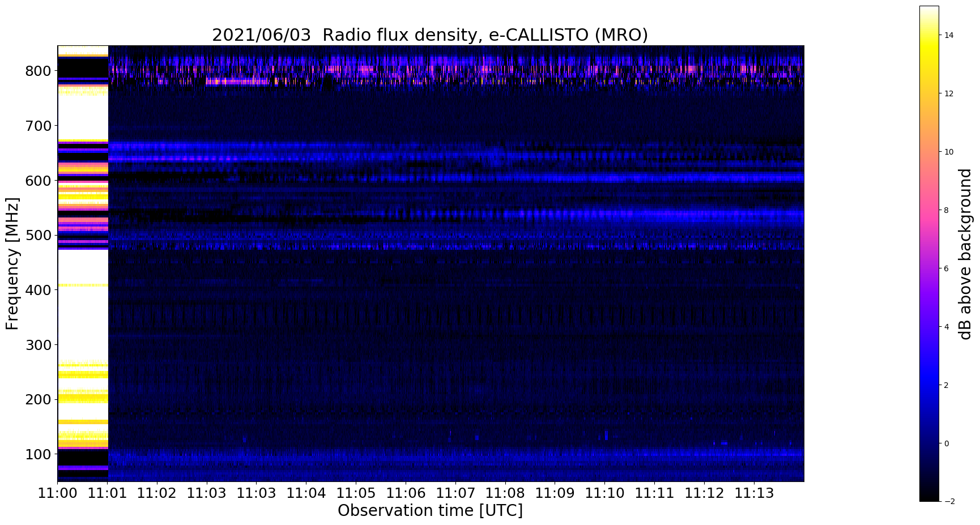Viewport: 980px width, 525px height.
Task: Click the 700 frequency tick label
Action: 39,126
